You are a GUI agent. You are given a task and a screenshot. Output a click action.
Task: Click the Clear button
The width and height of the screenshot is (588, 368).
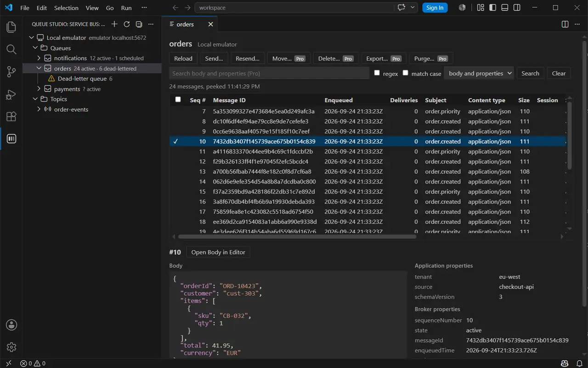(x=559, y=73)
